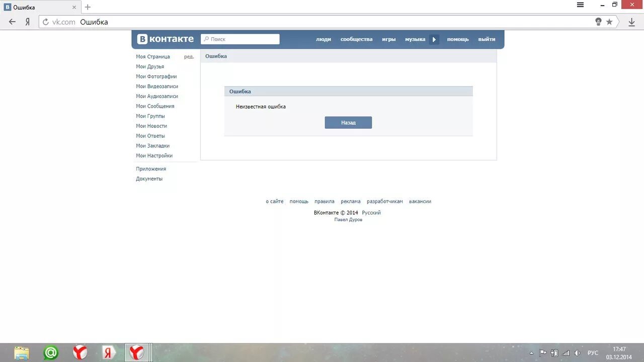Open the browser hamburger menu

(580, 5)
